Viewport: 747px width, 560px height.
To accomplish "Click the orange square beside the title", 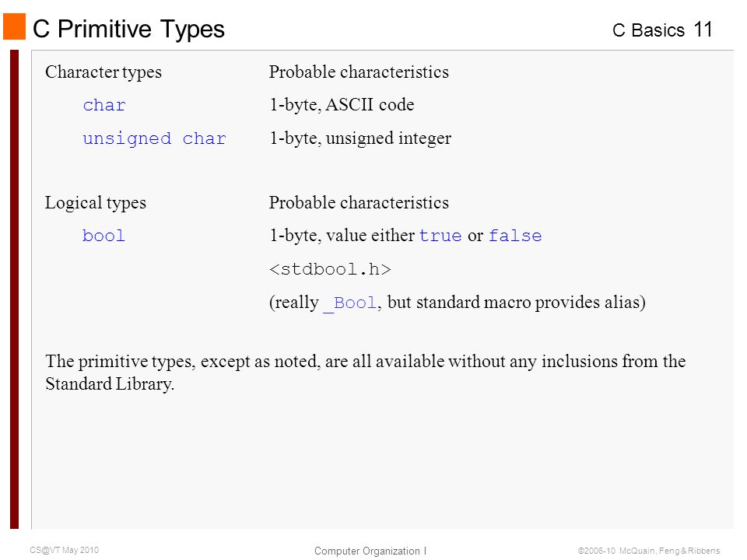I will point(14,26).
